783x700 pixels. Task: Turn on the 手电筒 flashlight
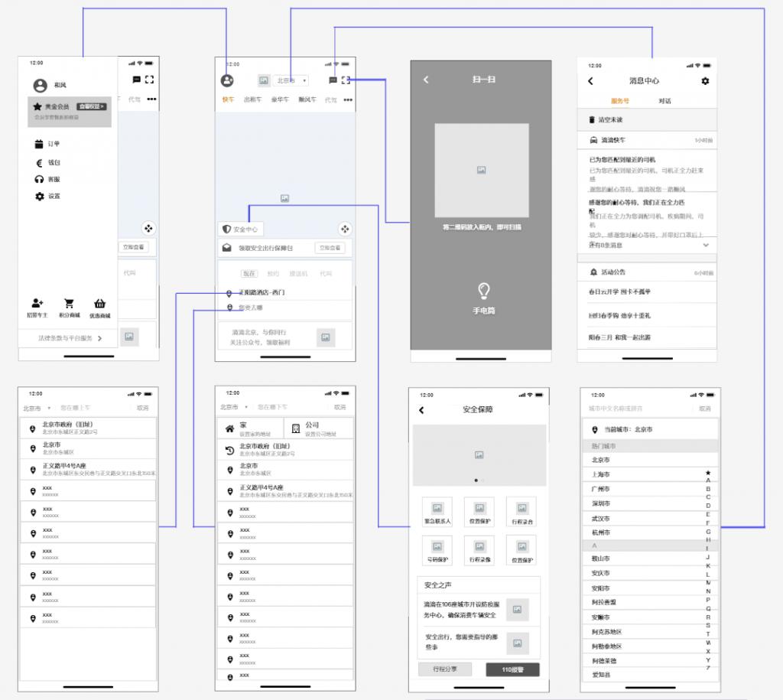tap(483, 291)
